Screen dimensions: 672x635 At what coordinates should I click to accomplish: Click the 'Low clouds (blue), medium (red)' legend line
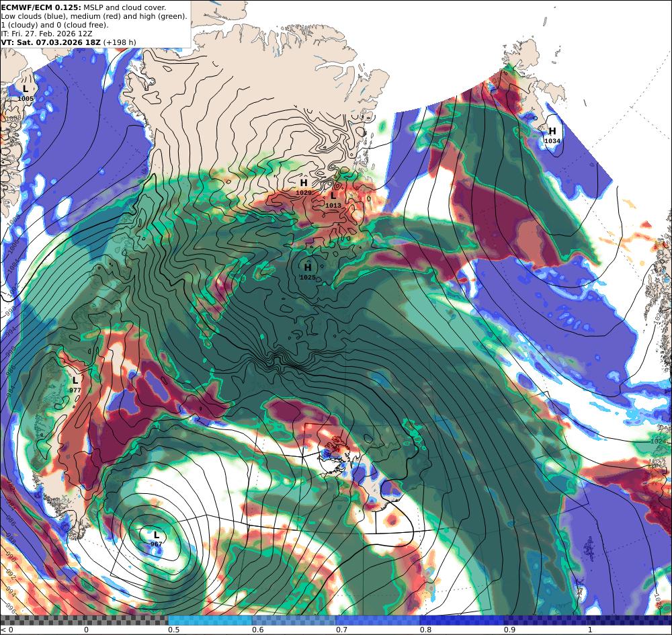tap(94, 16)
